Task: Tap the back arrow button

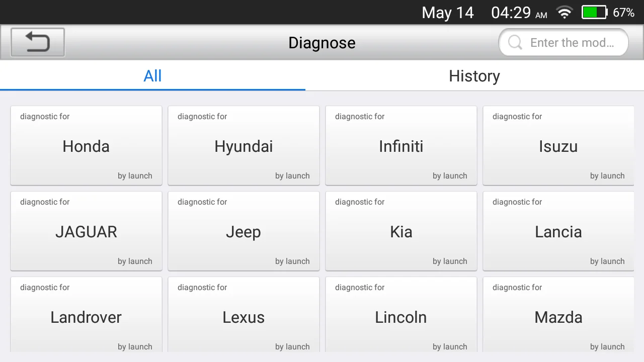Action: (x=38, y=42)
